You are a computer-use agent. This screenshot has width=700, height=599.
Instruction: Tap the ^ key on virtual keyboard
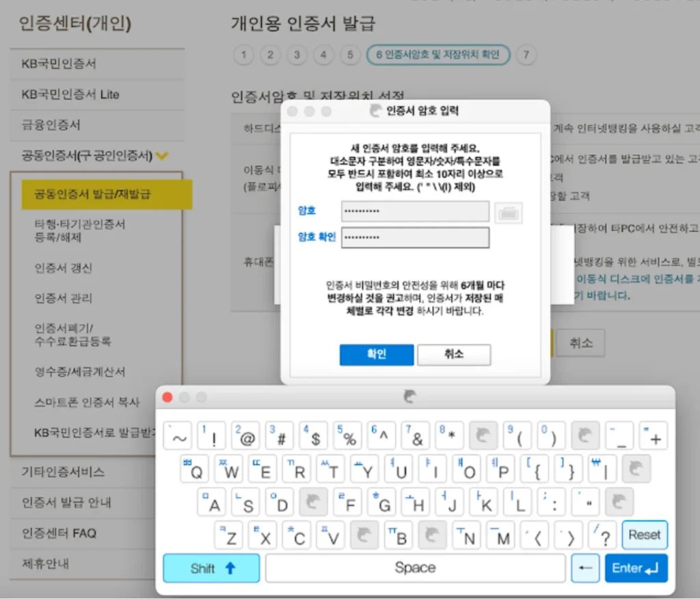381,436
